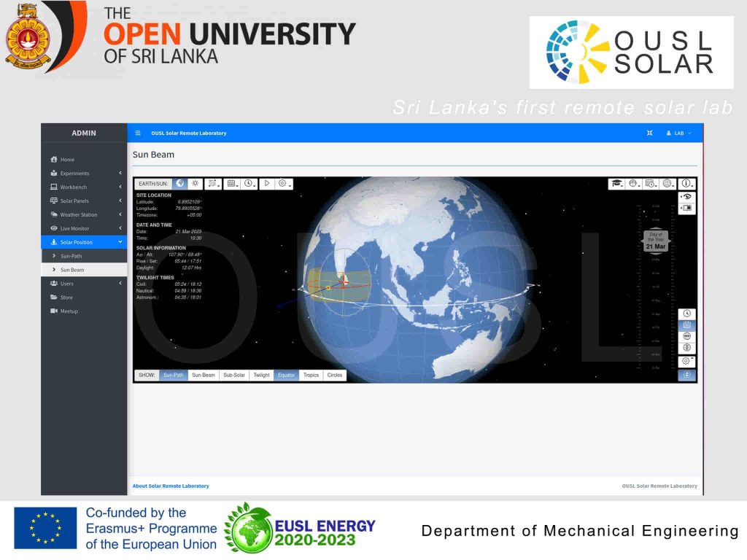Viewport: 747px width, 560px height.
Task: Click the red site marker on globe
Action: click(x=344, y=281)
